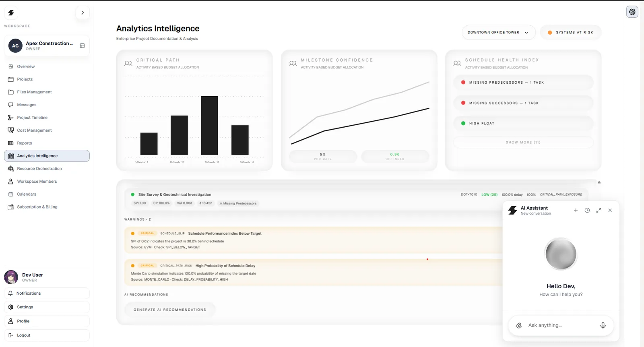644x347 pixels.
Task: Expand the sidebar with the chevron arrow
Action: click(83, 13)
